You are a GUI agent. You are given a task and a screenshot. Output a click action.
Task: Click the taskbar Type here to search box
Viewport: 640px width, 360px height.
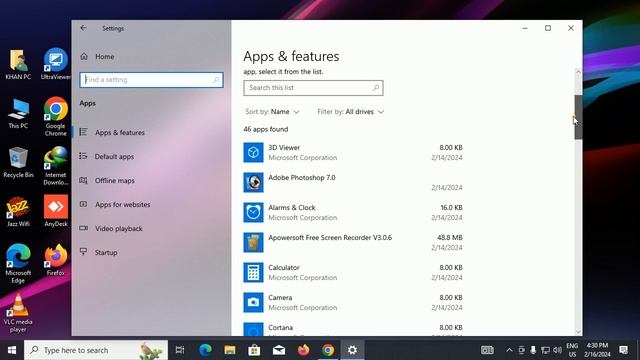pyautogui.click(x=96, y=350)
